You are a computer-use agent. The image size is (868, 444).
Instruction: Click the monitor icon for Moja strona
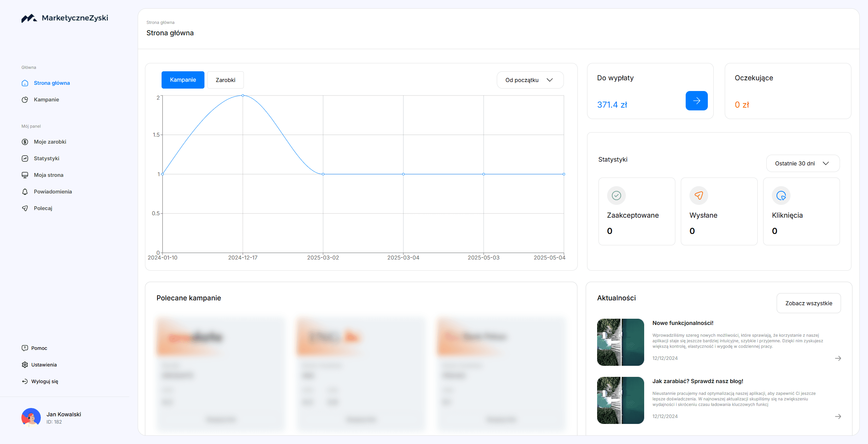[25, 175]
